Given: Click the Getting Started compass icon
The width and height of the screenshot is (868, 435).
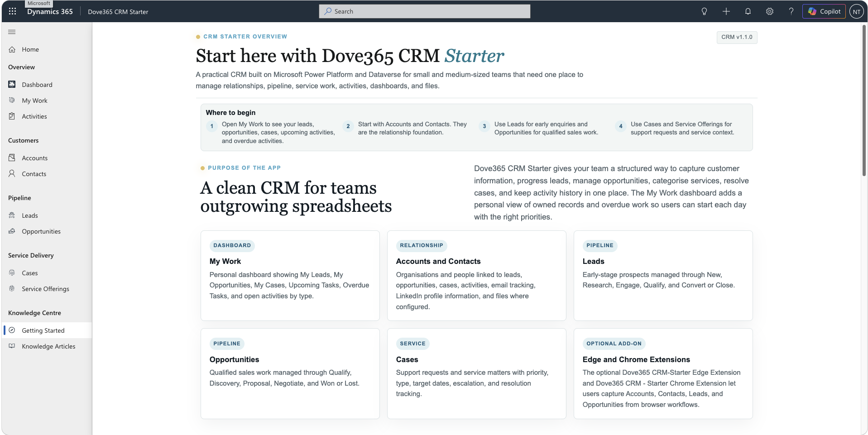Looking at the screenshot, I should coord(12,330).
